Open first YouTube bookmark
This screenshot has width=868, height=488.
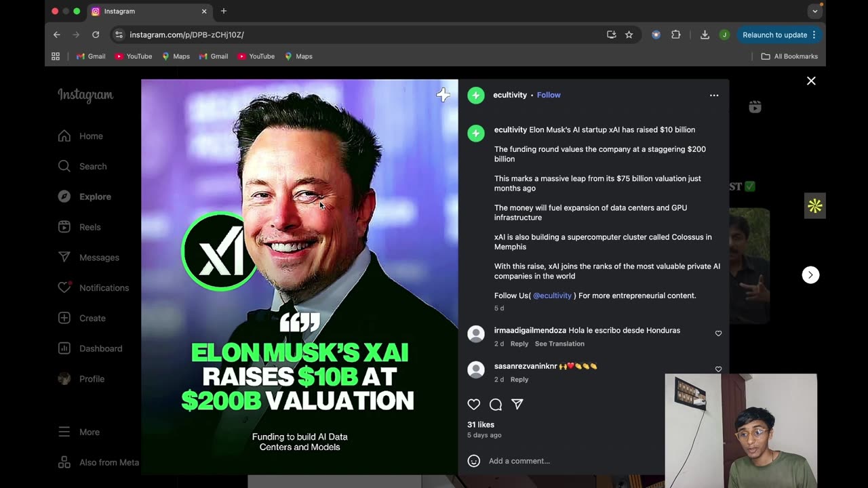[x=133, y=56]
